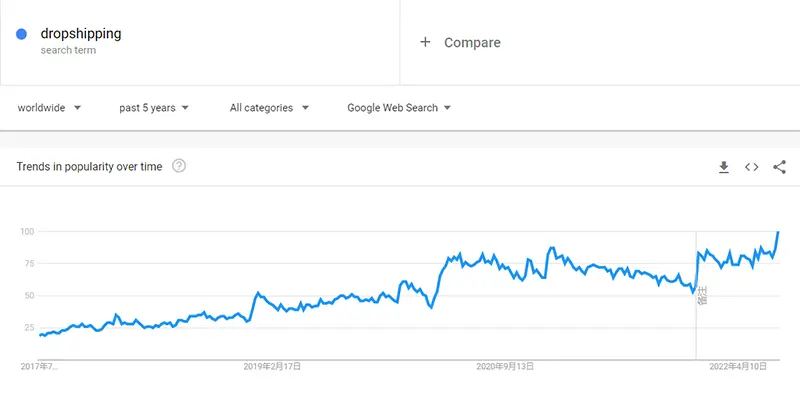Viewport: 800px width, 407px height.
Task: Select the blue dropshipping color dot
Action: pyautogui.click(x=21, y=34)
